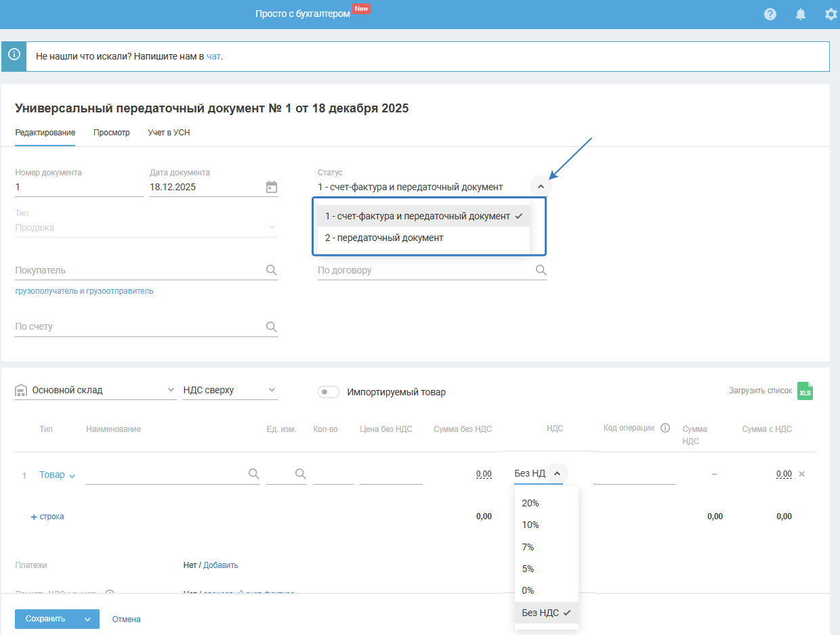Remove row 1 with the X icon
The width and height of the screenshot is (840, 635).
pos(802,474)
